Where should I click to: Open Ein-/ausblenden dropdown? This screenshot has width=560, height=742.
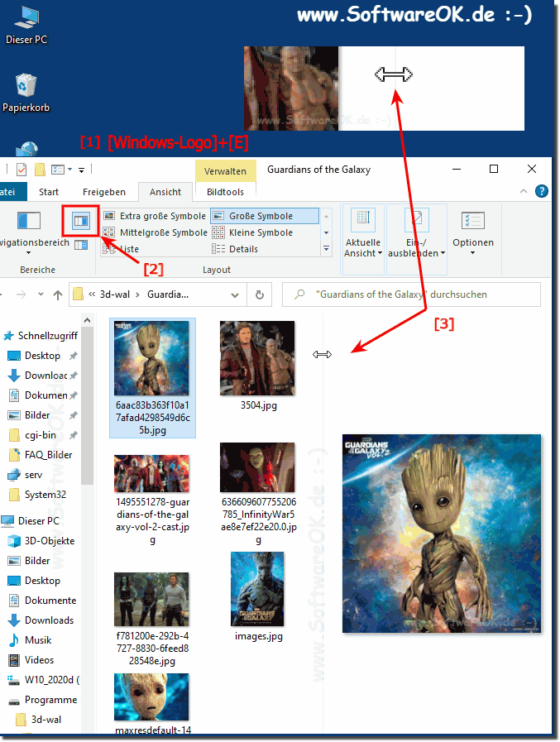pyautogui.click(x=417, y=234)
